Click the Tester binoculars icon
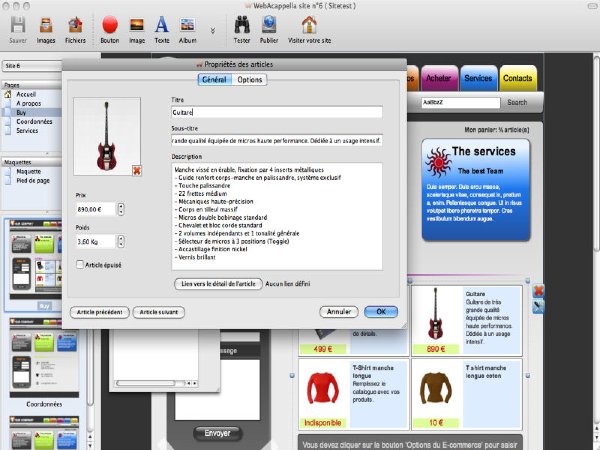Screen dimensions: 600x450 pyautogui.click(x=242, y=25)
